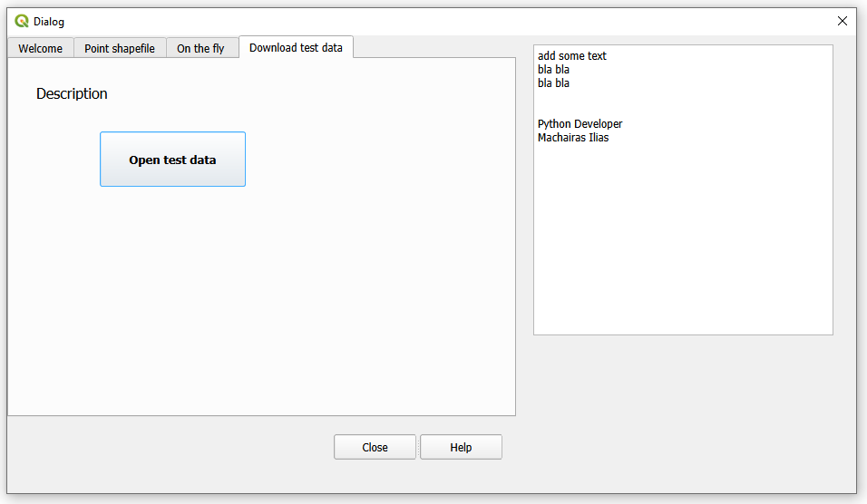Click the Open test data button
The image size is (867, 504).
[x=172, y=160]
